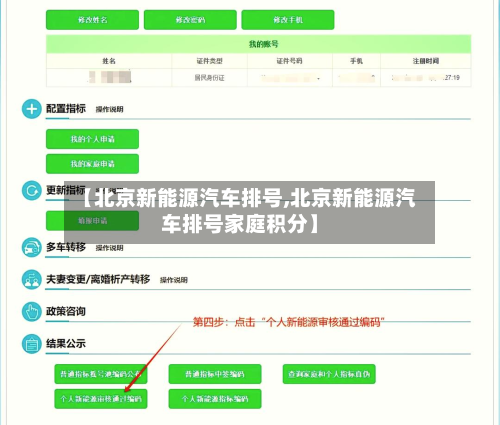Click the 结果公示 section heading
This screenshot has height=425, width=500.
click(x=66, y=343)
